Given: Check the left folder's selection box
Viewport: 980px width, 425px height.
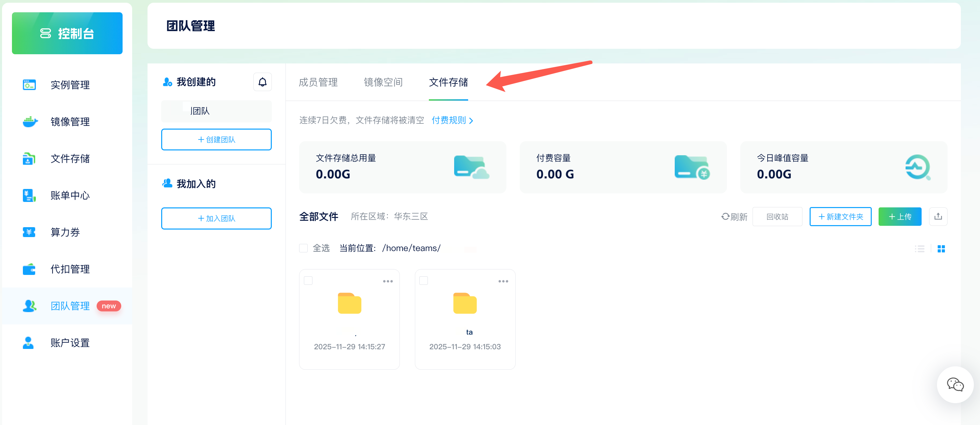Looking at the screenshot, I should tap(307, 280).
